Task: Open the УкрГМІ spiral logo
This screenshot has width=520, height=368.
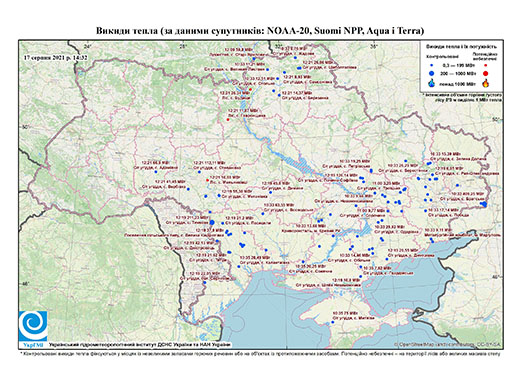Action: [x=33, y=325]
